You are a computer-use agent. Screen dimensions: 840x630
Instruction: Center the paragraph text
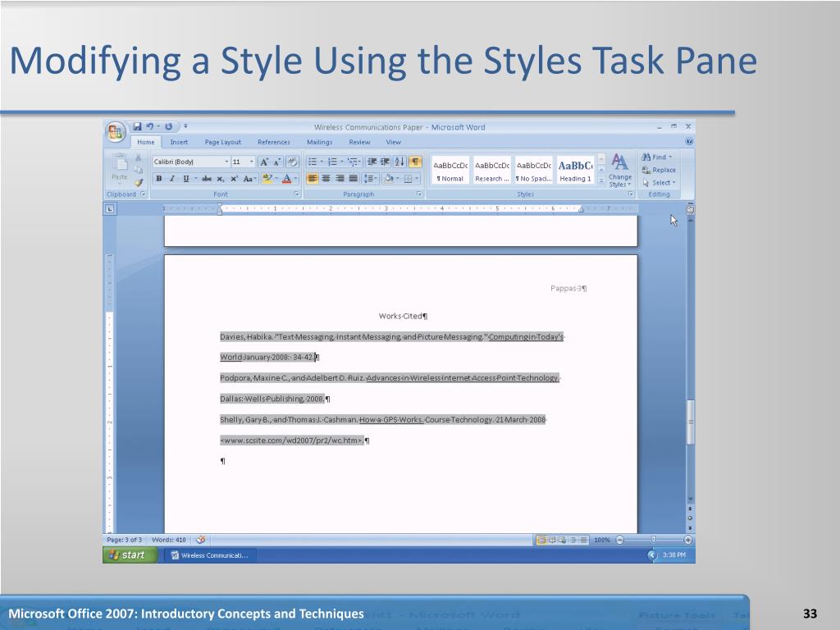tap(326, 178)
